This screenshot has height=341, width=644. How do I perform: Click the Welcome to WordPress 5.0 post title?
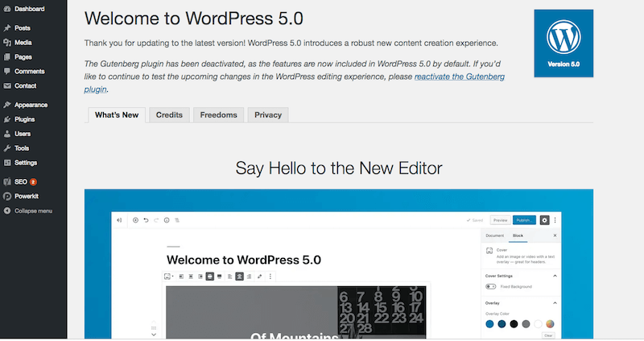click(244, 260)
